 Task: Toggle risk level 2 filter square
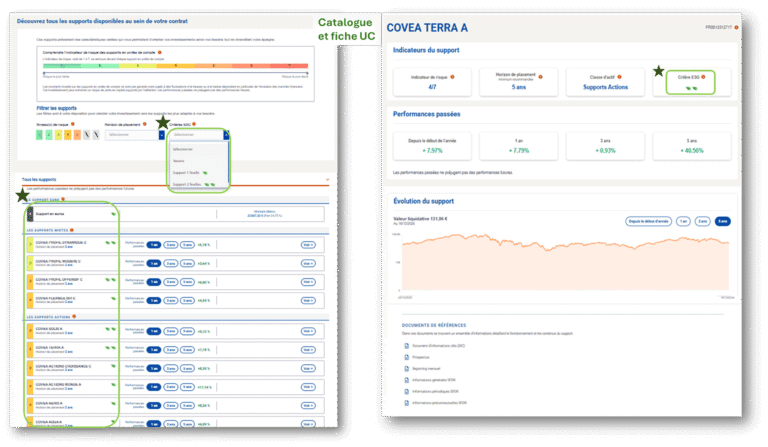(49, 135)
